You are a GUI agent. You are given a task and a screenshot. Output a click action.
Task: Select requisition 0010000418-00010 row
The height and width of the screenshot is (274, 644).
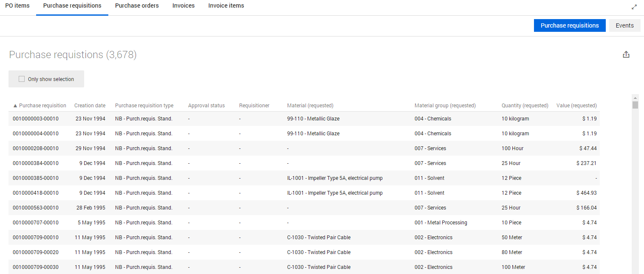(x=36, y=193)
